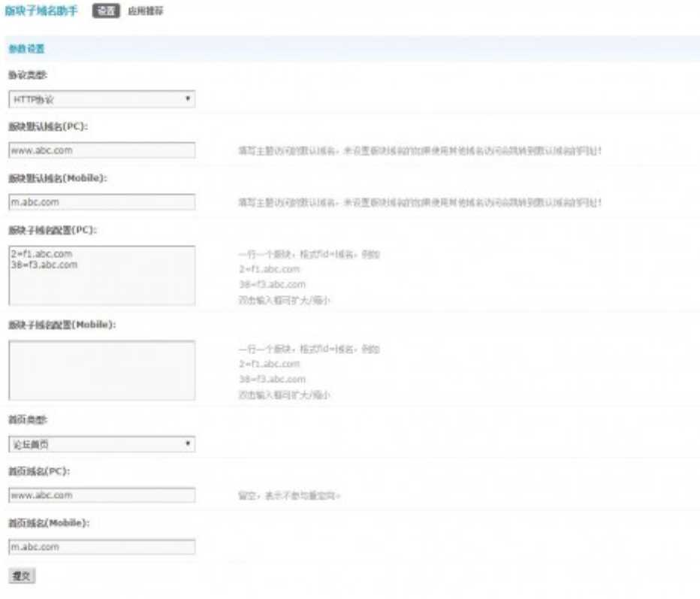The width and height of the screenshot is (700, 599).
Task: Click the 版块子域名配置(PC) label
Action: coord(53,230)
